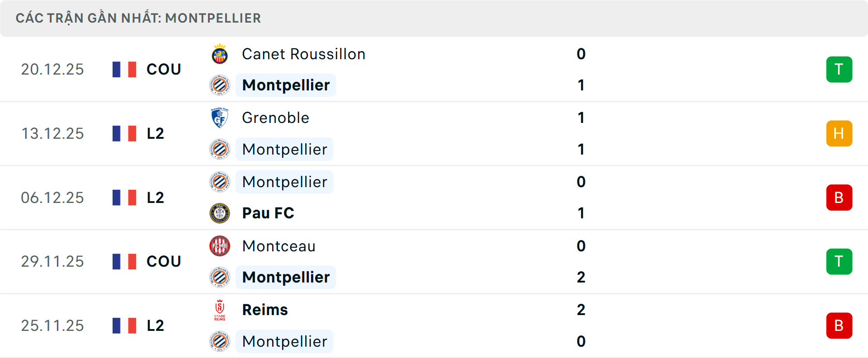Screen dimensions: 868x358
Task: Click the Canet Roussillon club crest
Action: point(220,53)
